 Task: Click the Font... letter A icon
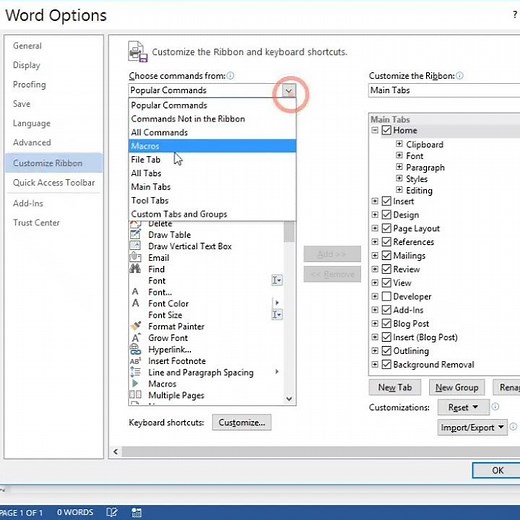[x=135, y=292]
